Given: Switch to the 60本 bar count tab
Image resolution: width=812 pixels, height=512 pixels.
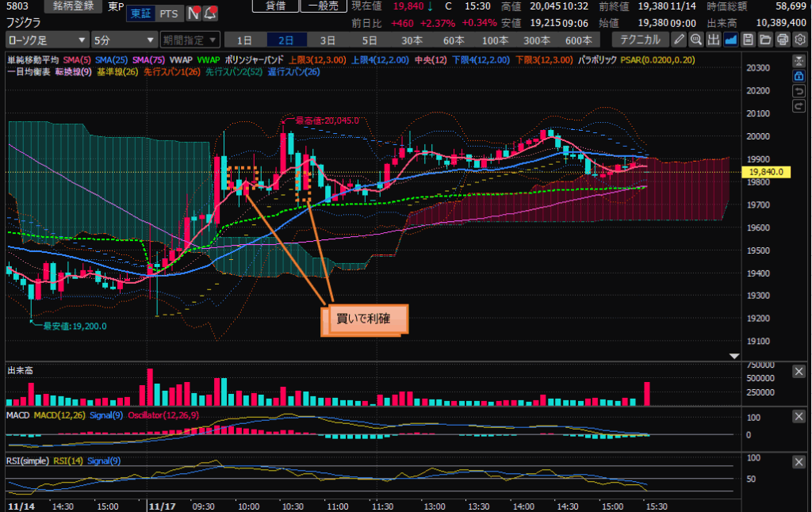Looking at the screenshot, I should pos(453,40).
